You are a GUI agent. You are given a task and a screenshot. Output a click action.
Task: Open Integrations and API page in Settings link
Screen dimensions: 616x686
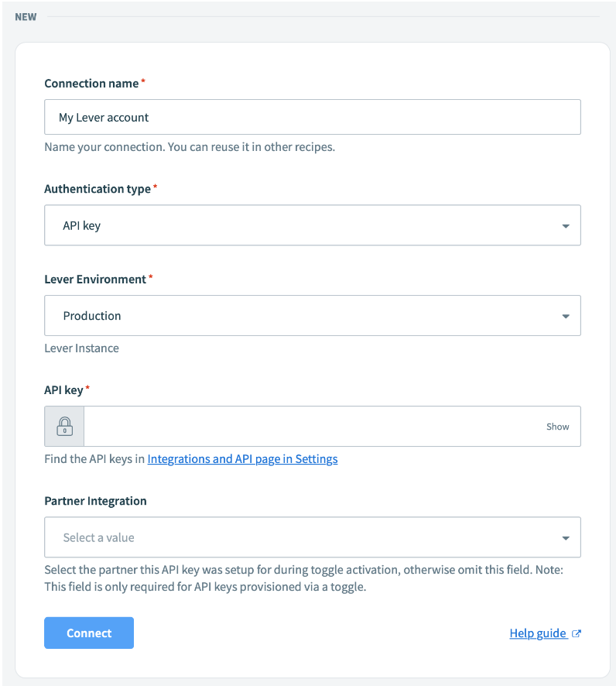(x=242, y=459)
